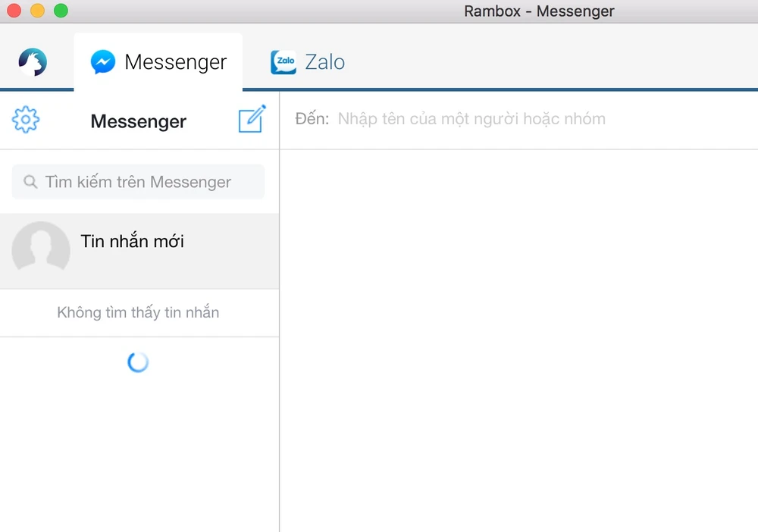The image size is (758, 532).
Task: Select the Messenger tab label
Action: tap(175, 62)
